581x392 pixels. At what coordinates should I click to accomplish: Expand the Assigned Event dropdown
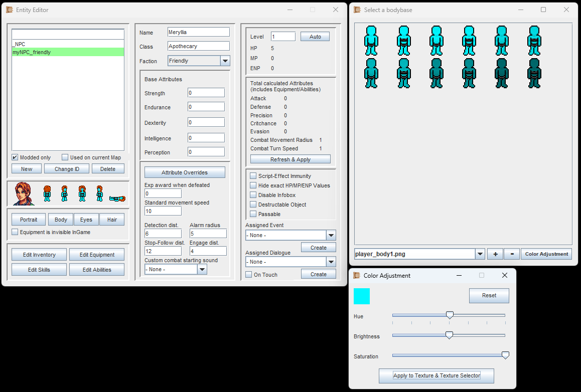tap(331, 235)
